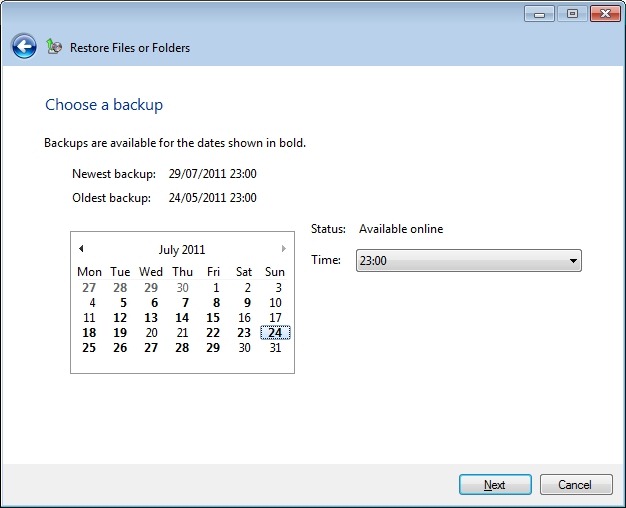Click the Restore Files or Folders icon

pyautogui.click(x=55, y=47)
